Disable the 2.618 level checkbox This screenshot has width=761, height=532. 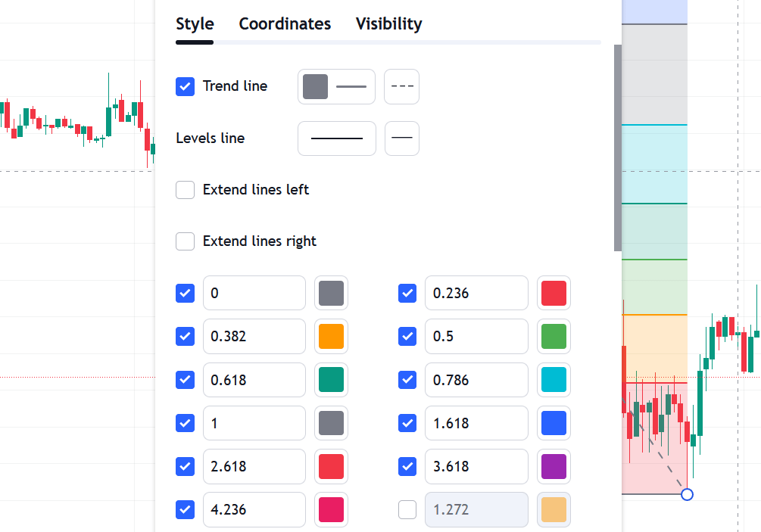coord(185,466)
